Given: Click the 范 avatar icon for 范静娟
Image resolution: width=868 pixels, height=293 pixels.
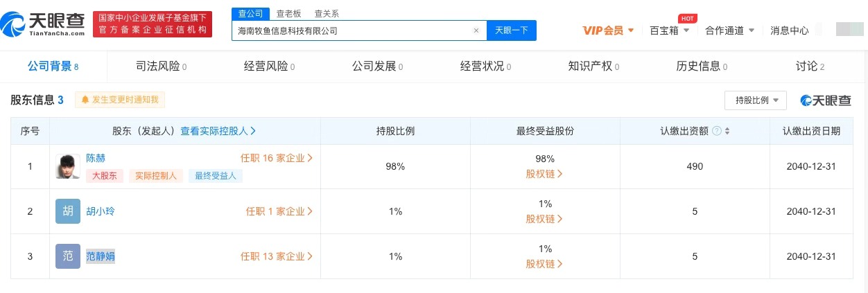Looking at the screenshot, I should tap(68, 256).
